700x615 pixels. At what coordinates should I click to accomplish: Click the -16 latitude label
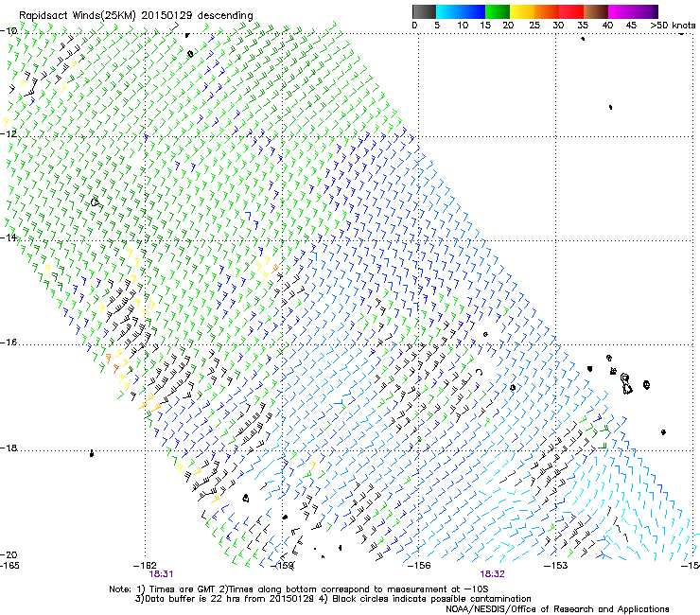click(x=9, y=343)
